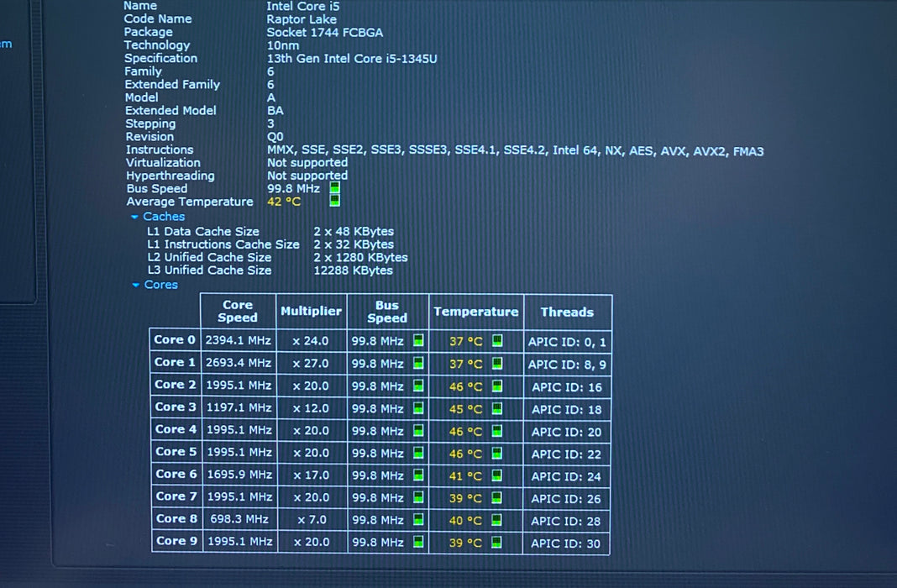Show the temperature graph icon for Core 4
Image resolution: width=897 pixels, height=588 pixels.
click(496, 430)
